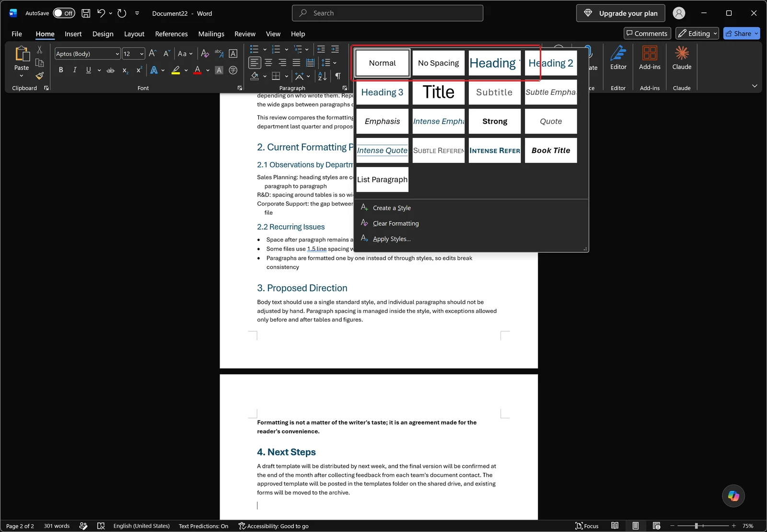Toggle Bold formatting
The height and width of the screenshot is (532, 767).
[61, 70]
